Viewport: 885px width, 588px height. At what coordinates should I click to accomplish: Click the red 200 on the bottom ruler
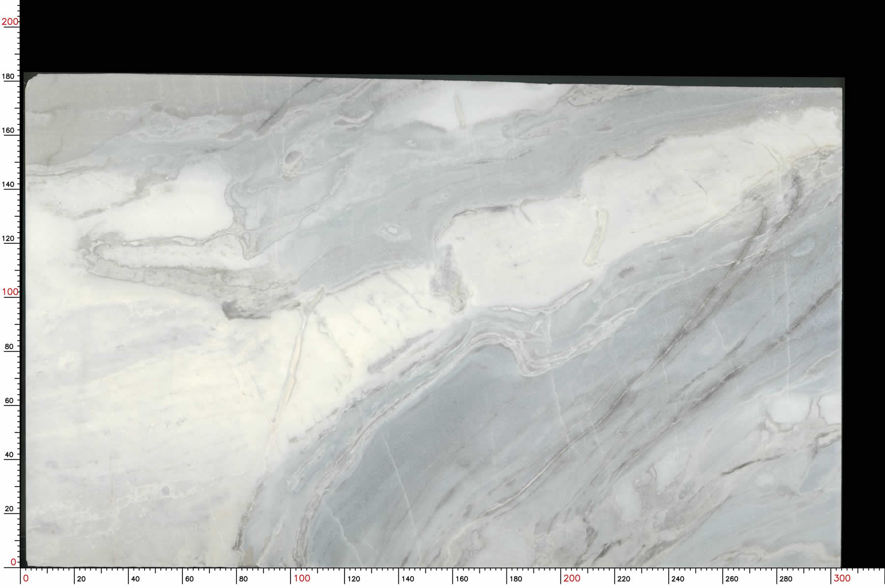(x=572, y=579)
